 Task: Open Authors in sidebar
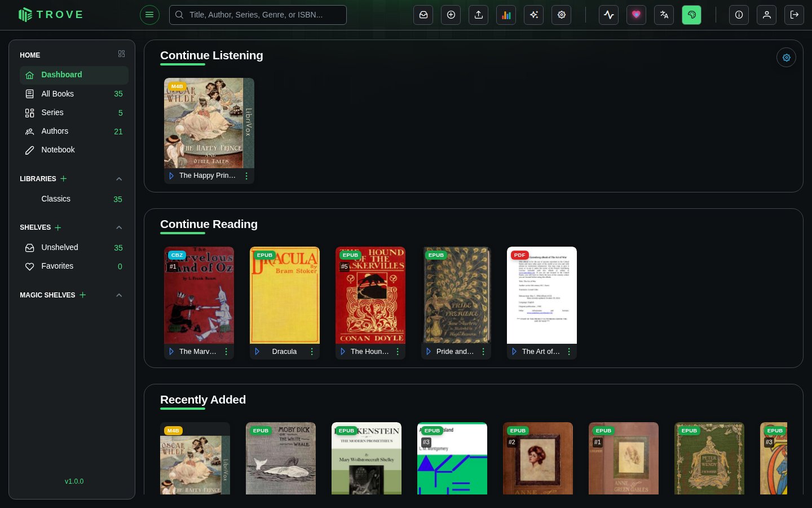coord(74,131)
